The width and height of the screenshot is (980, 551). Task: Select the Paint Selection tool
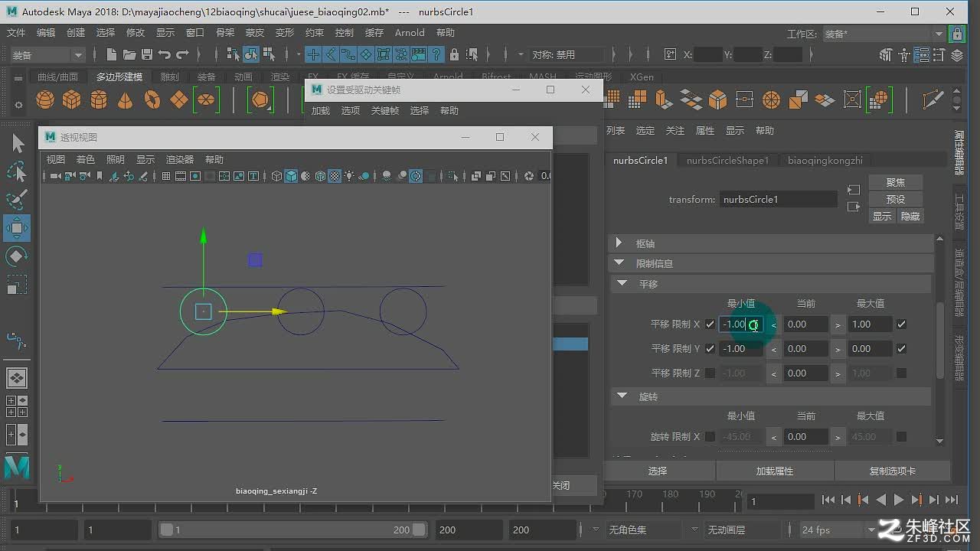coord(17,199)
